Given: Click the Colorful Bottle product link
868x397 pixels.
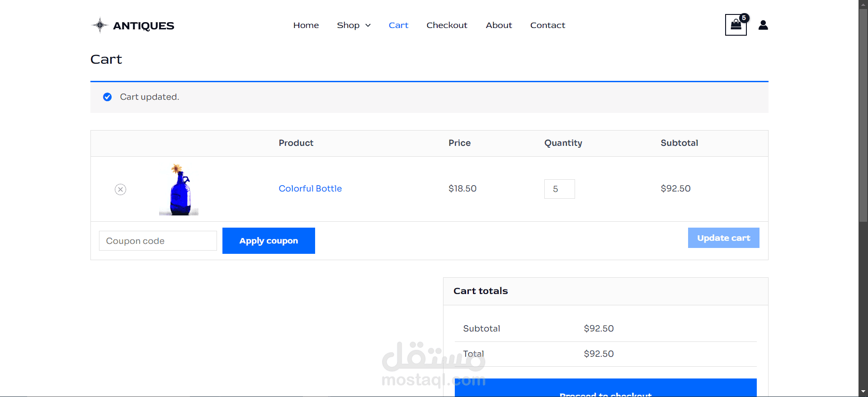Looking at the screenshot, I should pos(310,189).
